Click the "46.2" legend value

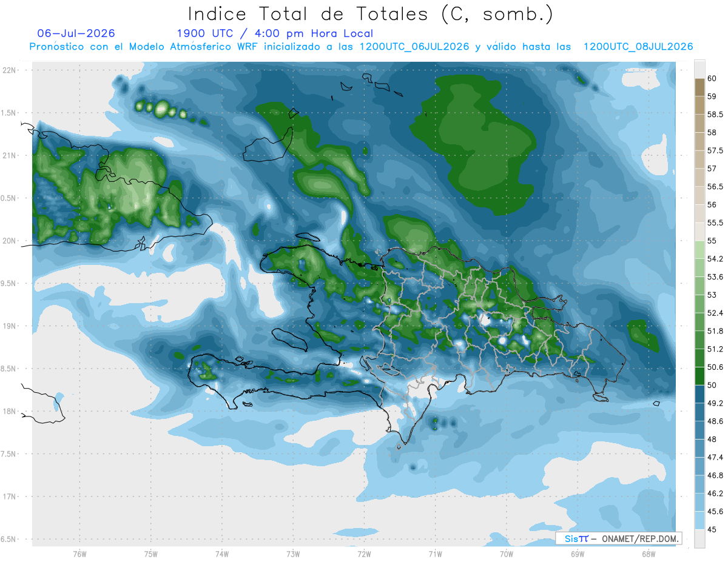coord(715,493)
